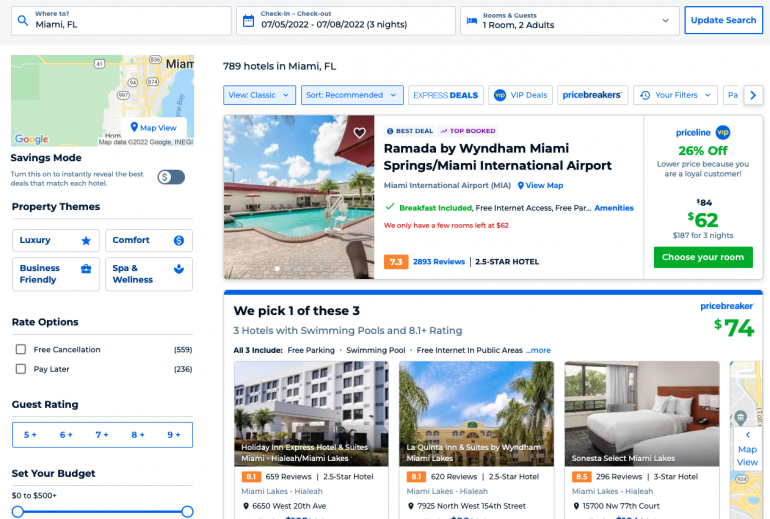Check the Free Cancellation box
Screen dimensions: 770x519
[21, 349]
